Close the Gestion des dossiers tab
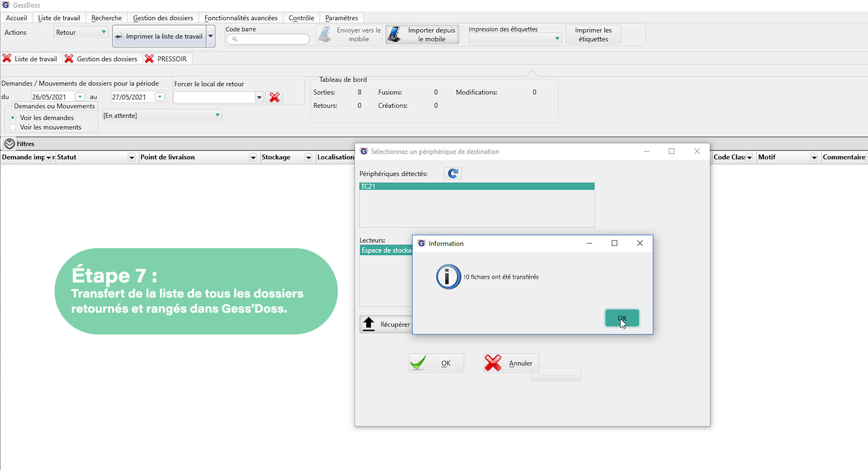Viewport: 868px width, 470px height. [x=69, y=59]
